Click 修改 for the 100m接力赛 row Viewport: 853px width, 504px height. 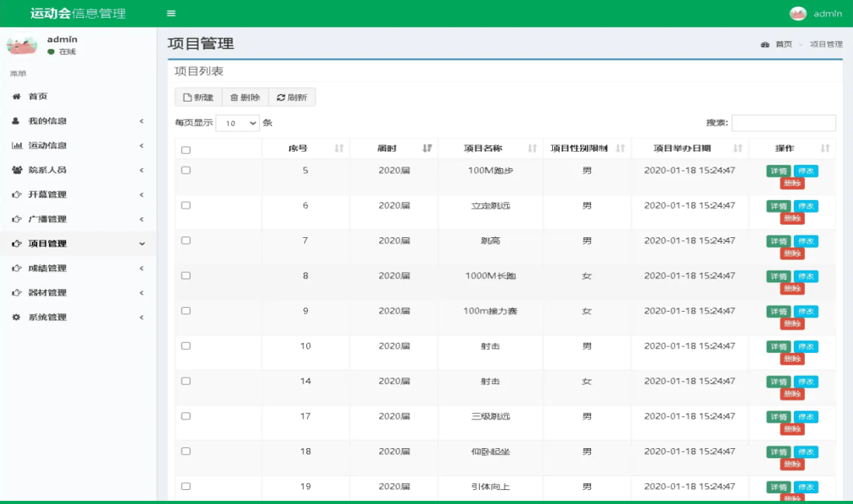[806, 312]
